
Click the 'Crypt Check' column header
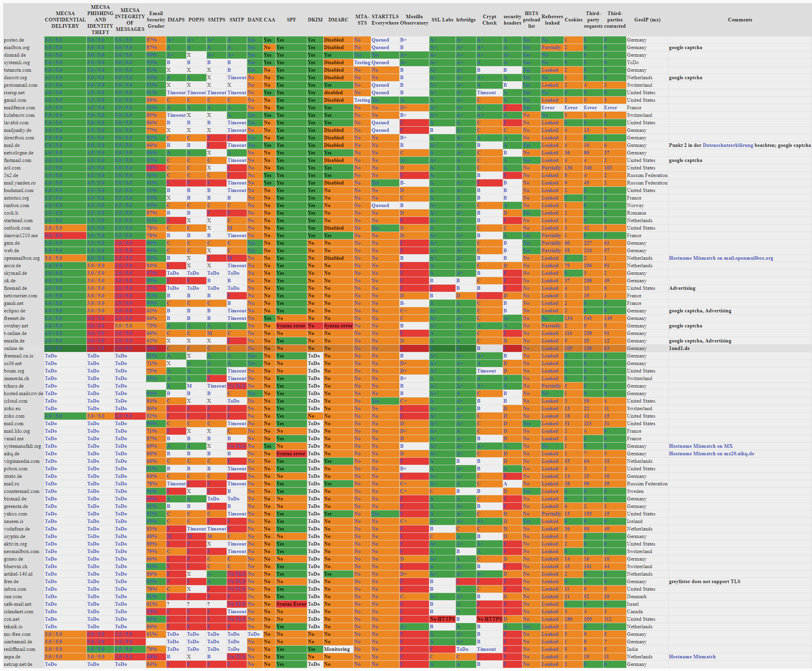point(489,20)
